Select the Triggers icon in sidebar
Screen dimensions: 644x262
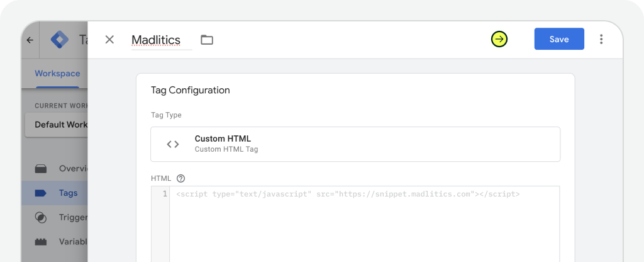pos(41,217)
